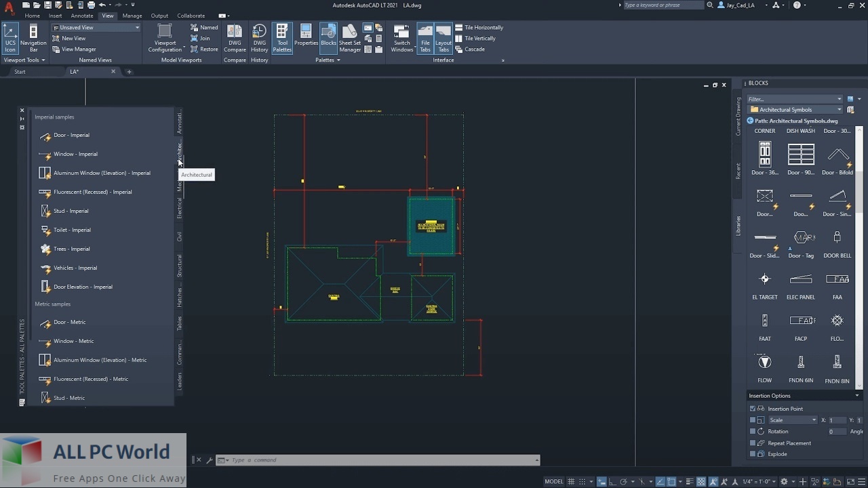868x488 pixels.
Task: Uncheck the Insertion Point checkbox
Action: [x=752, y=409]
